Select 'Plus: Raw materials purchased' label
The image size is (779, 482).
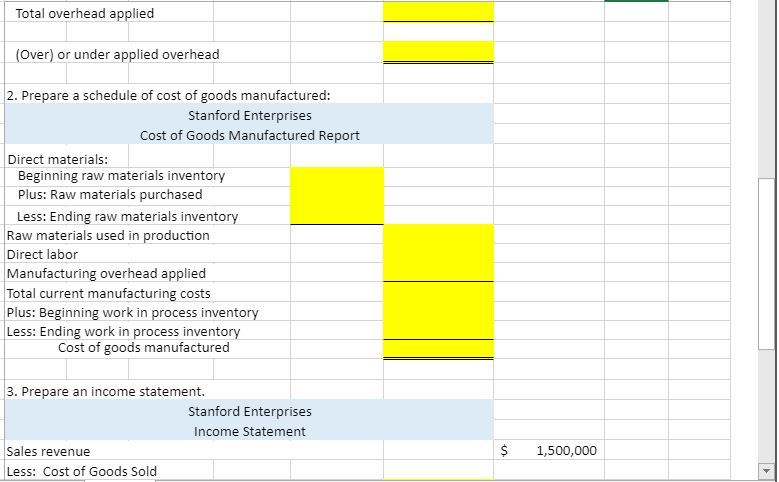110,195
